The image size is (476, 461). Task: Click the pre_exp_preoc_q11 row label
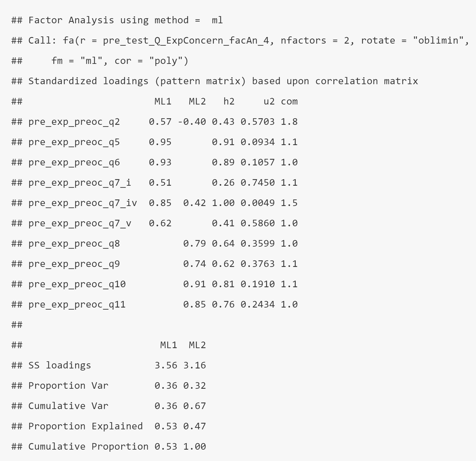point(77,305)
